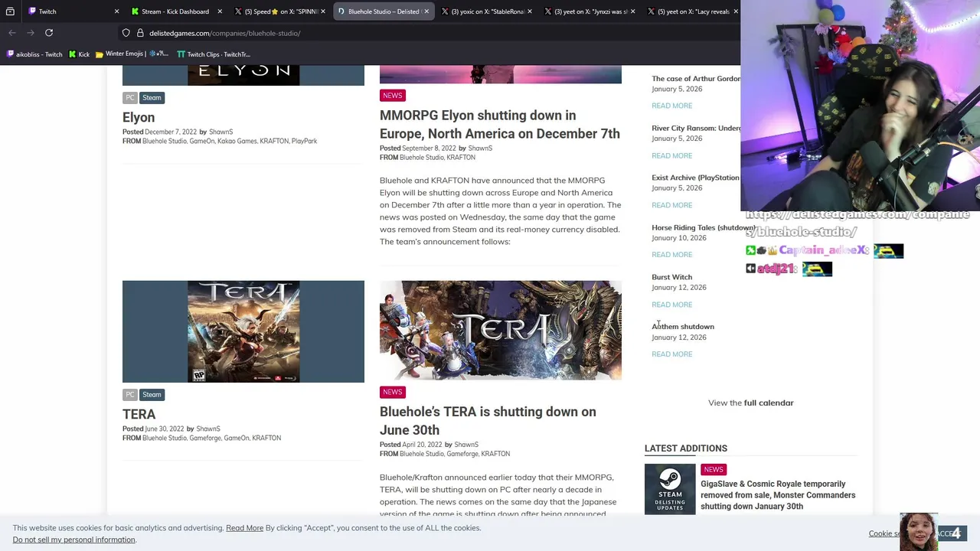Close the Bluehole Studio tab
Viewport: 980px width, 551px height.
pos(426,11)
